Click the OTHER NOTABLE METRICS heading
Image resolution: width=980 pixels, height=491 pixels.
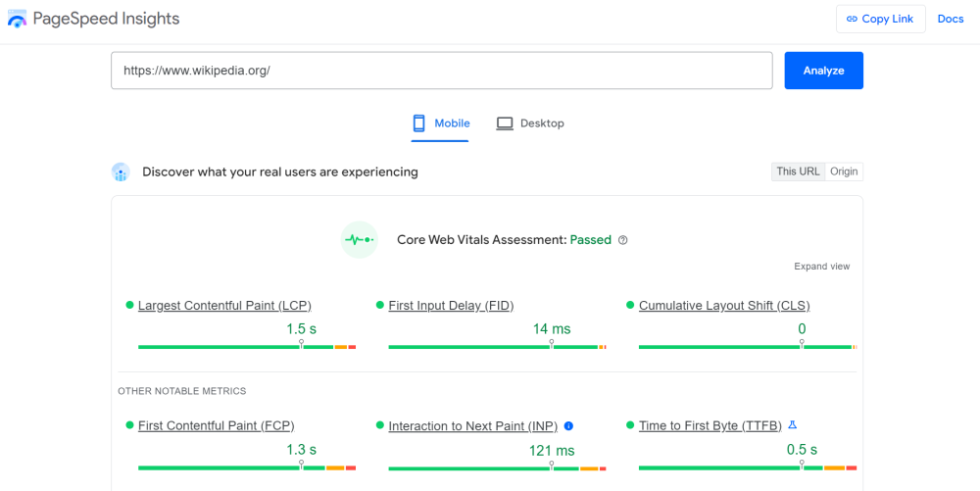click(x=182, y=391)
